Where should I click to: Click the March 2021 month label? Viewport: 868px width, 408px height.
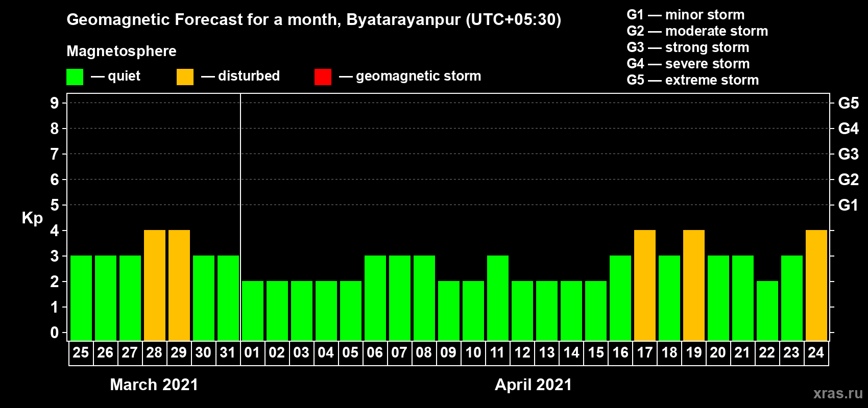coord(154,385)
